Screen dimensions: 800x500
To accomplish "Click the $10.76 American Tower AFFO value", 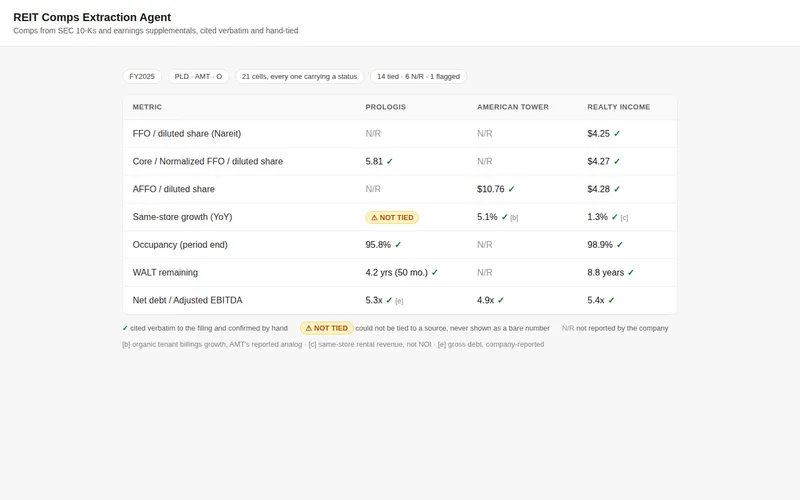I will (491, 189).
